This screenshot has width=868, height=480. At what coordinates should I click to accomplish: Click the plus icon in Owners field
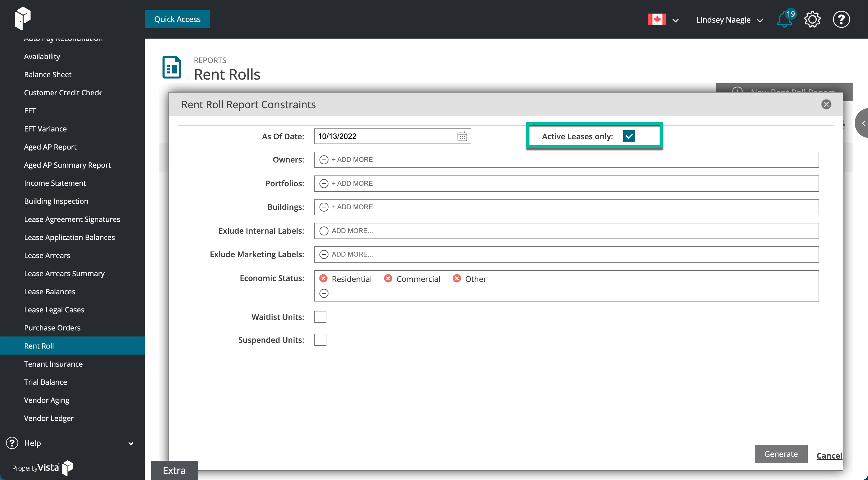point(324,160)
